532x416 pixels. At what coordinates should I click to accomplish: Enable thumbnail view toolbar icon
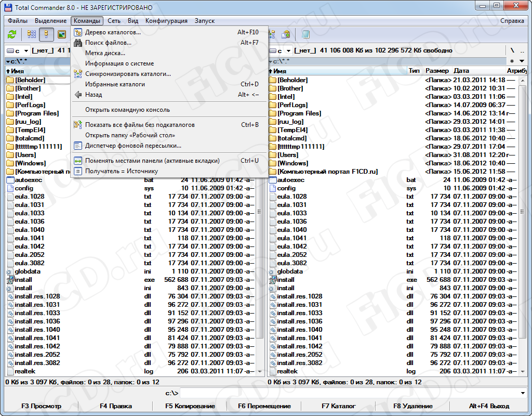pyautogui.click(x=61, y=34)
